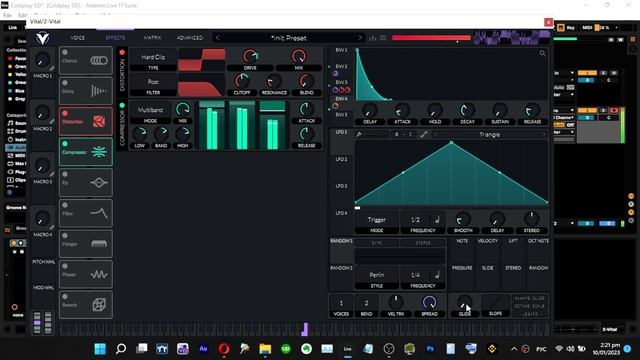Enable the Reverb effect
This screenshot has width=640, height=360.
click(65, 296)
